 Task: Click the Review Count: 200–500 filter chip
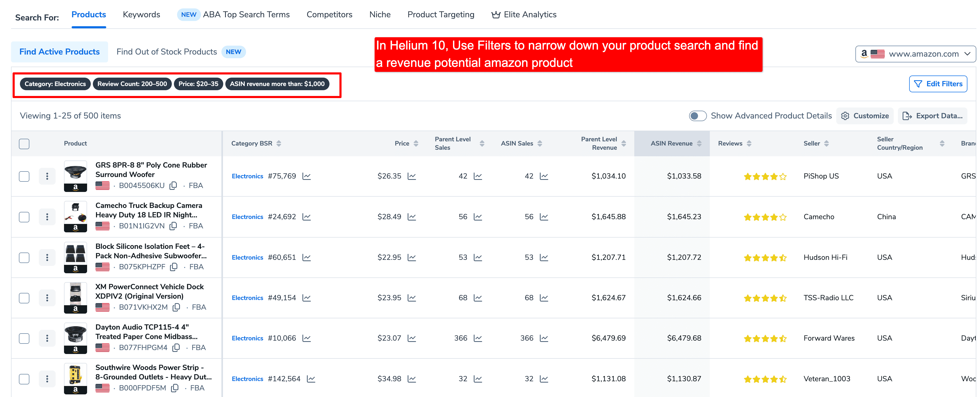[x=132, y=84]
